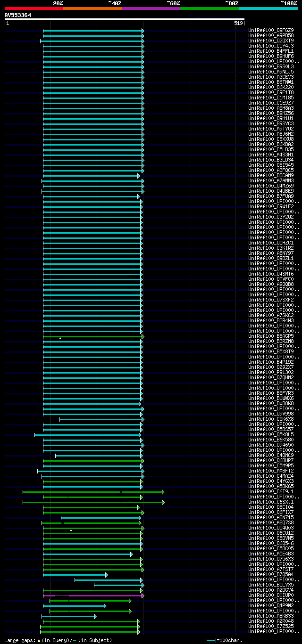This screenshot has width=302, height=644.
Task: Select the UniRef100_C5K6X8 label
Action: point(271,419)
